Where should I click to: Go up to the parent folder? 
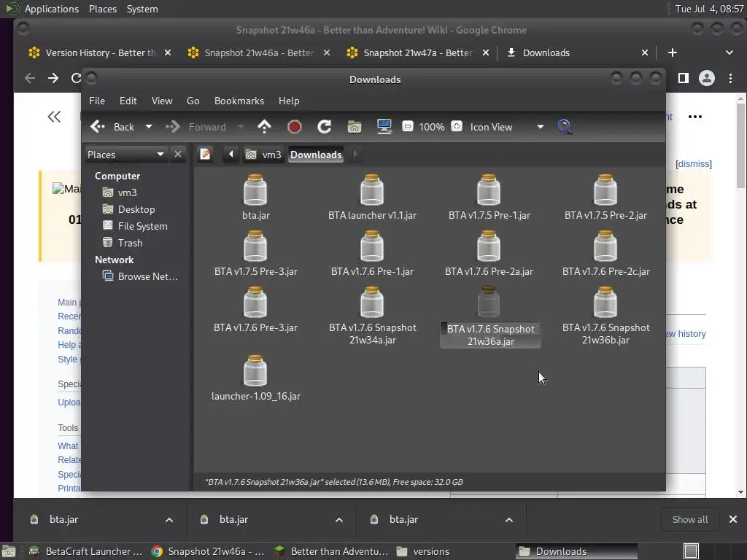pyautogui.click(x=264, y=127)
